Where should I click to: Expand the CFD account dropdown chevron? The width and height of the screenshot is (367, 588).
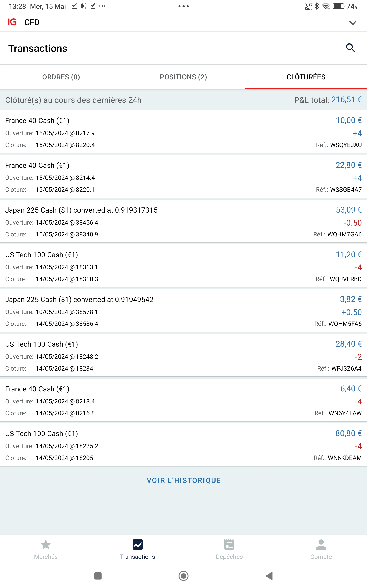point(353,23)
